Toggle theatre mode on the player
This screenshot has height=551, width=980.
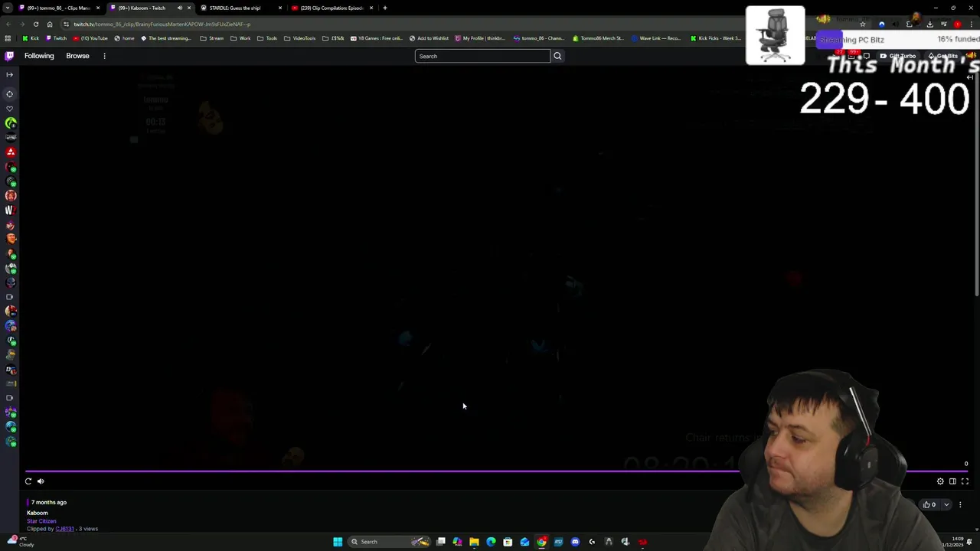coord(952,481)
